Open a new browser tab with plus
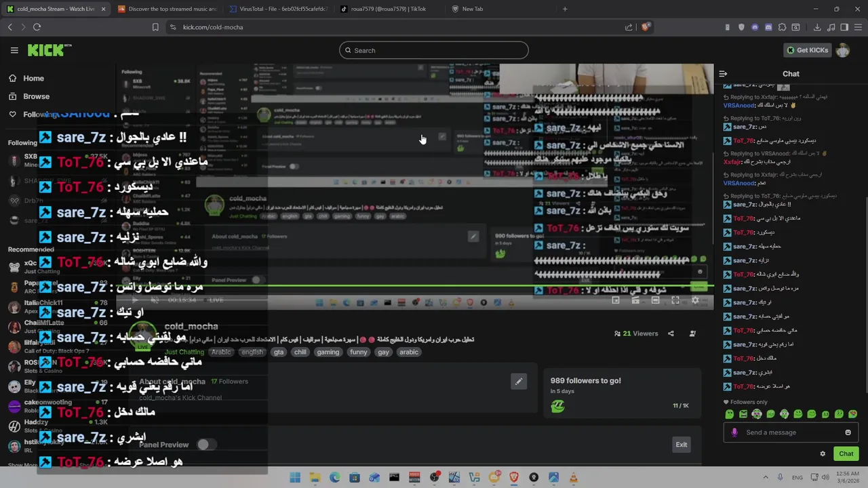The image size is (868, 488). [x=565, y=9]
